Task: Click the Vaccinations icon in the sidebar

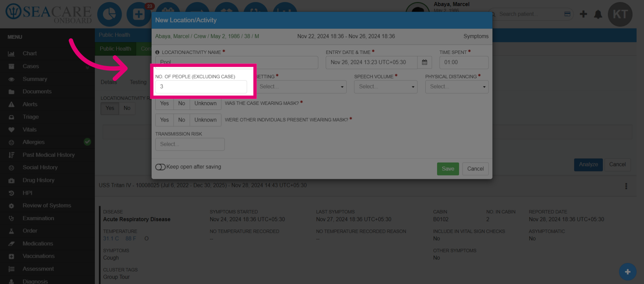Action: (11, 256)
